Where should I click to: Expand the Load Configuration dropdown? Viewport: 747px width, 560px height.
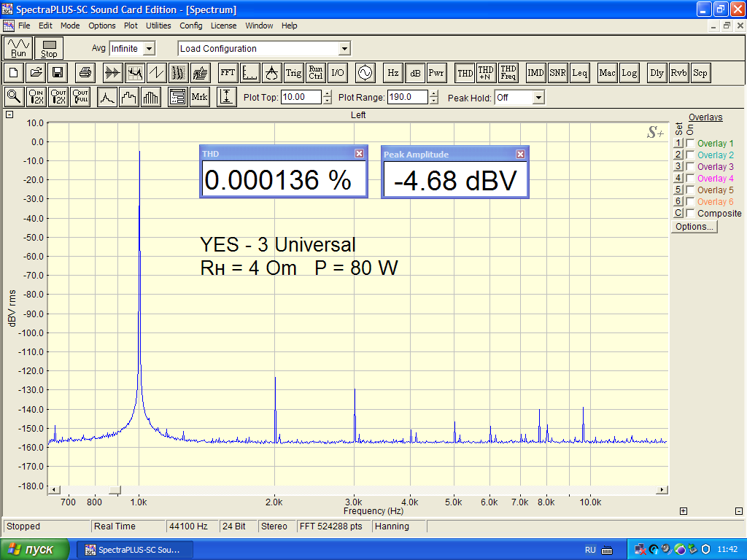[344, 49]
